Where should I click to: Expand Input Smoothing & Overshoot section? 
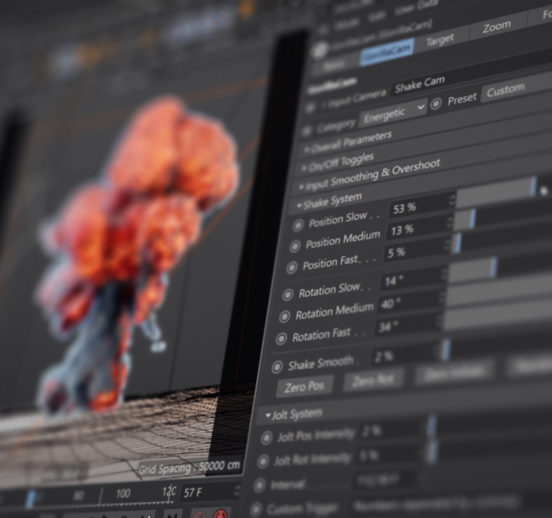pos(369,175)
